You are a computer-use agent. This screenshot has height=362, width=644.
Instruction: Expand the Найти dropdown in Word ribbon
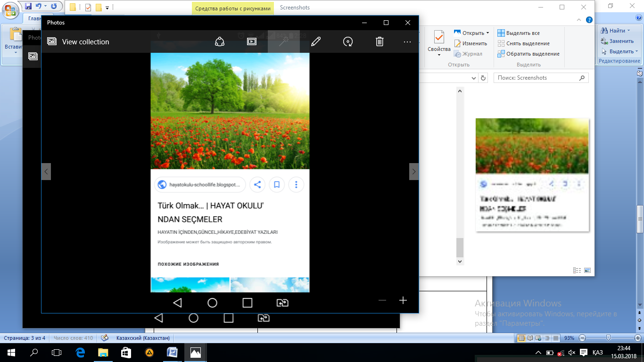pos(629,31)
